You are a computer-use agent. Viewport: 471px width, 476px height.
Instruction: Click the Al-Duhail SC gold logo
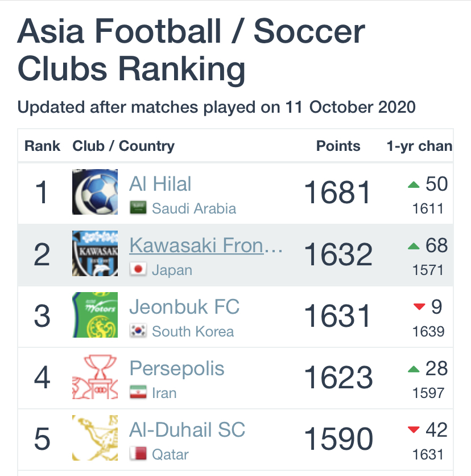[95, 438]
